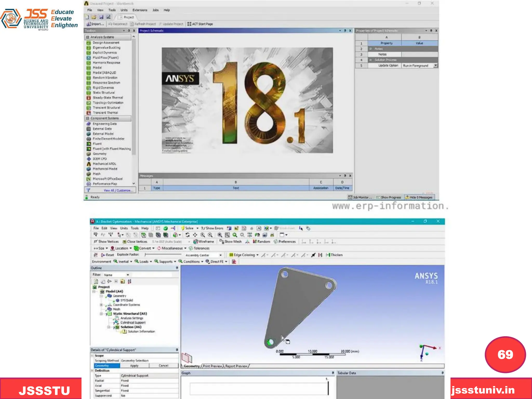Click Apply for Geometry selection
The width and height of the screenshot is (532, 399).
(x=134, y=365)
